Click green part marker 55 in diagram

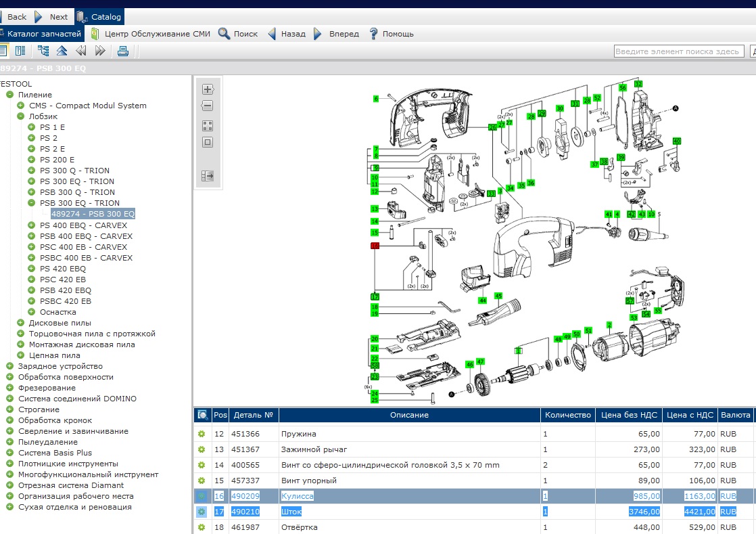[658, 311]
